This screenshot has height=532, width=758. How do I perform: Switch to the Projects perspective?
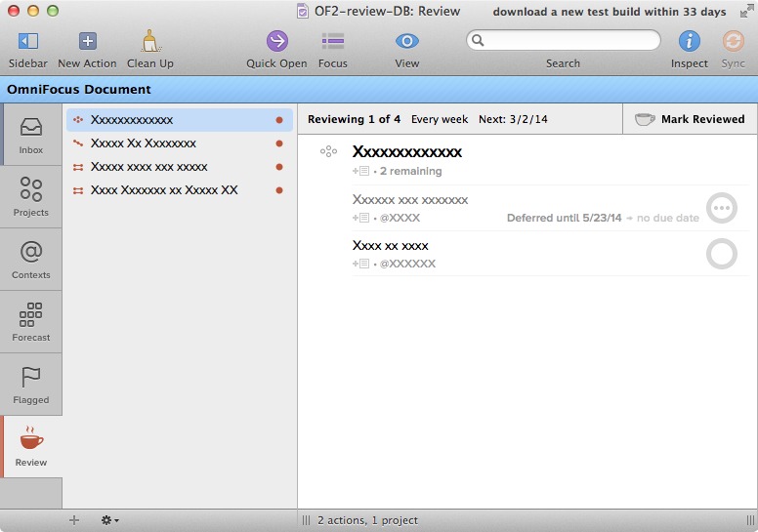(x=31, y=196)
